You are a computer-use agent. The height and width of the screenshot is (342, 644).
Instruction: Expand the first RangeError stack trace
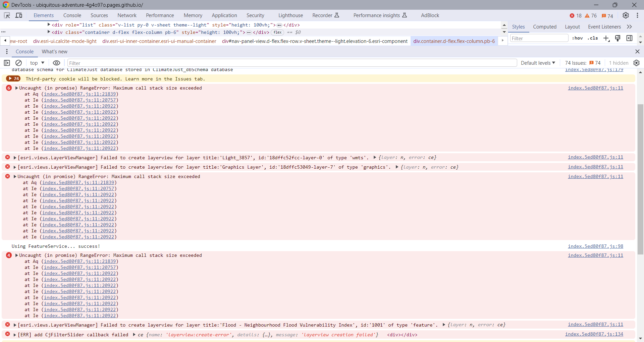click(16, 88)
